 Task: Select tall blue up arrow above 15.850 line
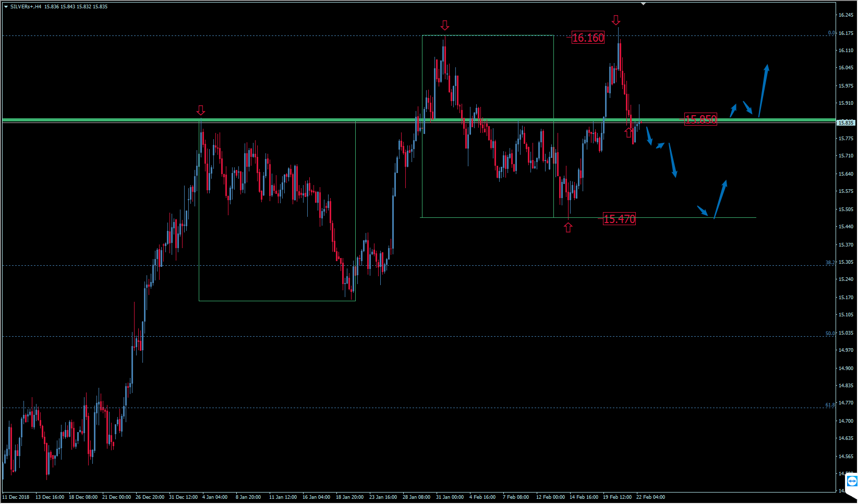[x=763, y=90]
